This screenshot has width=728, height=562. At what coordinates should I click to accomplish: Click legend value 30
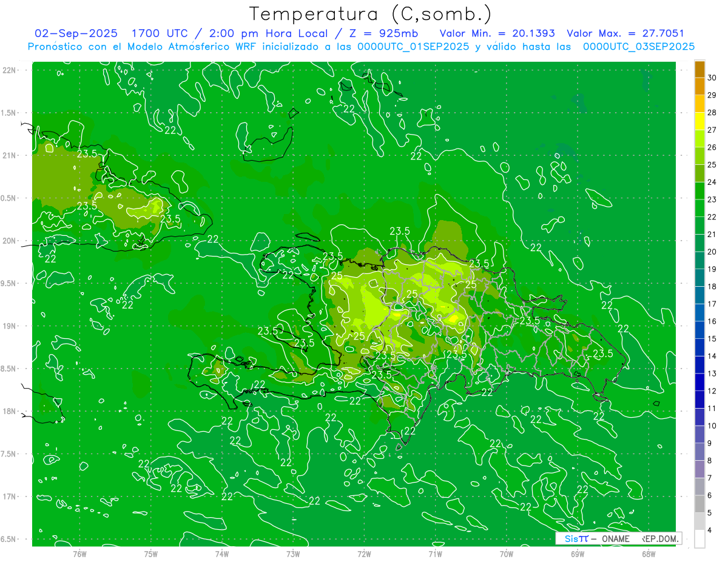[712, 78]
